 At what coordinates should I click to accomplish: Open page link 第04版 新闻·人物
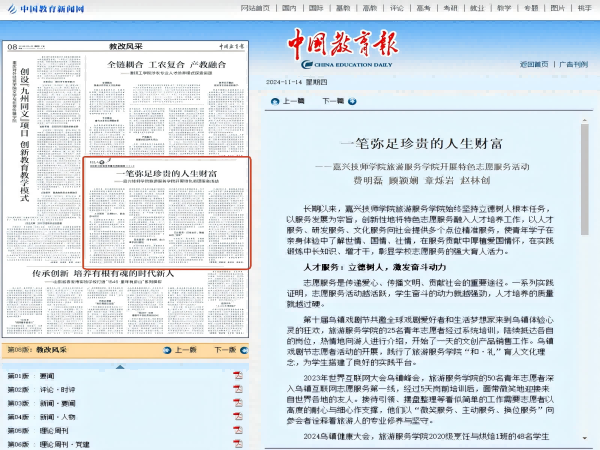pyautogui.click(x=41, y=417)
